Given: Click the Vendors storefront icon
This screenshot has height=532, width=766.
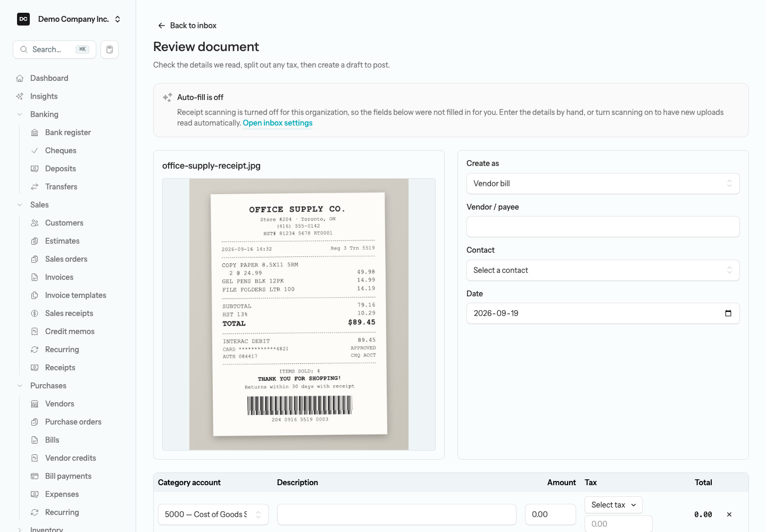Looking at the screenshot, I should (35, 404).
